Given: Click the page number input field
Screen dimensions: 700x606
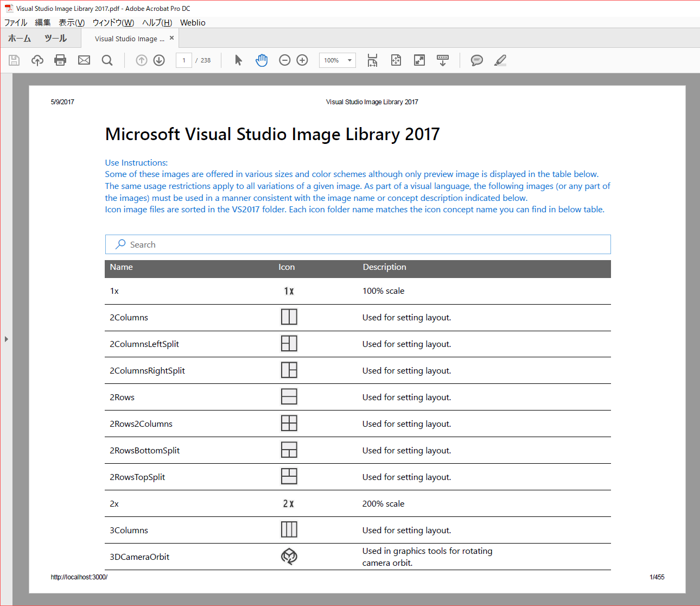Looking at the screenshot, I should pyautogui.click(x=184, y=60).
